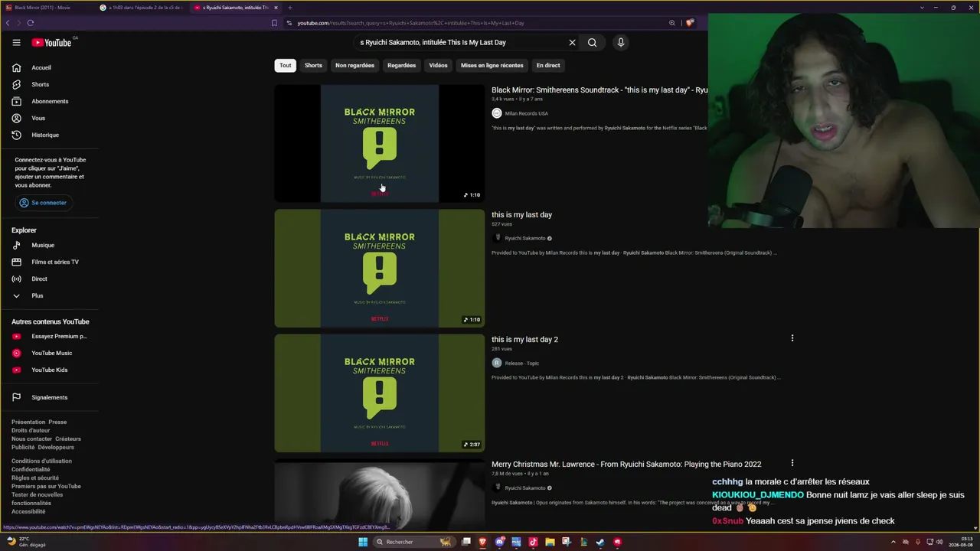Select the Regardées filter chip
980x551 pixels.
click(x=401, y=65)
